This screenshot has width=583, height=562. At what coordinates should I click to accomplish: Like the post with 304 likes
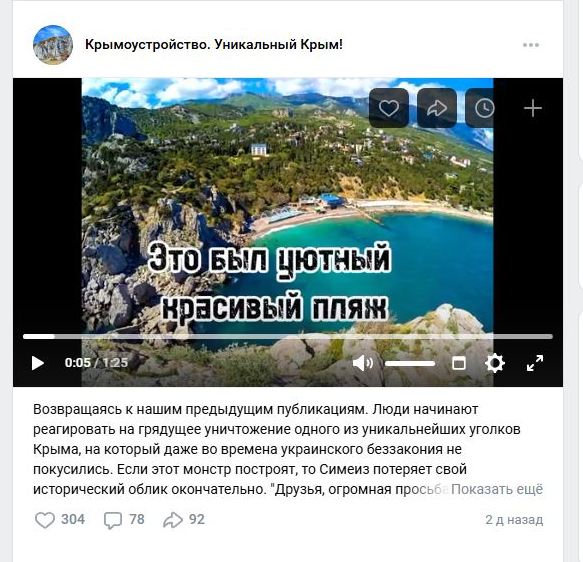(60, 520)
